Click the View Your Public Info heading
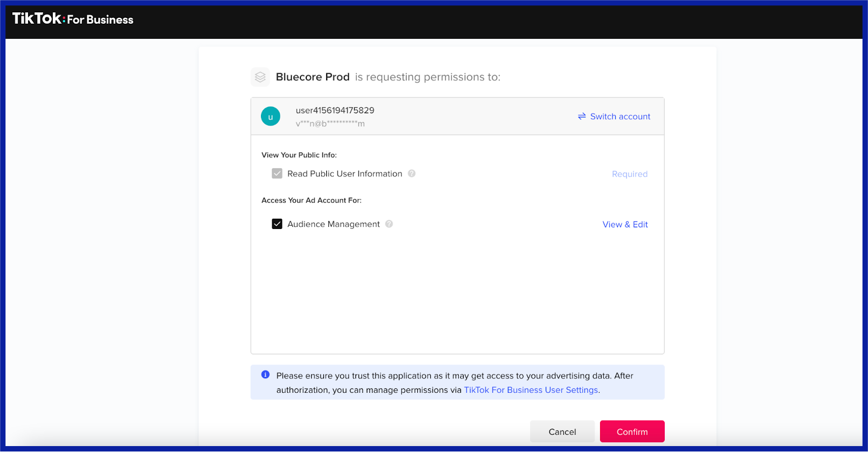This screenshot has width=868, height=452. pos(299,155)
